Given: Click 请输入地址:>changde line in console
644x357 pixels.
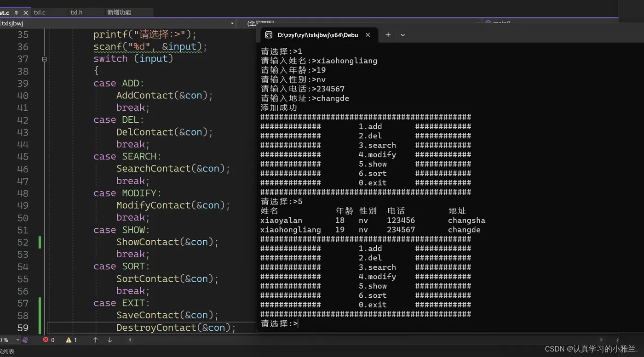Looking at the screenshot, I should [x=305, y=98].
